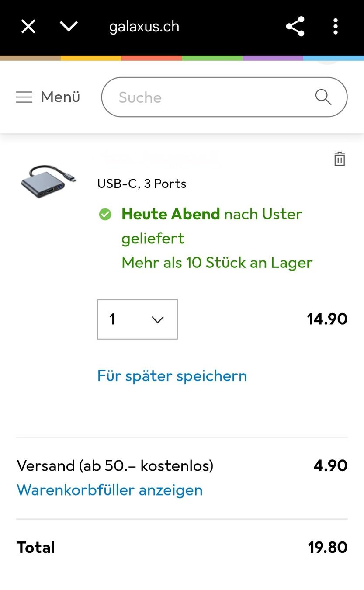Viewport: 364px width, 590px height.
Task: Collapse the browser with the down chevron
Action: coord(69,26)
